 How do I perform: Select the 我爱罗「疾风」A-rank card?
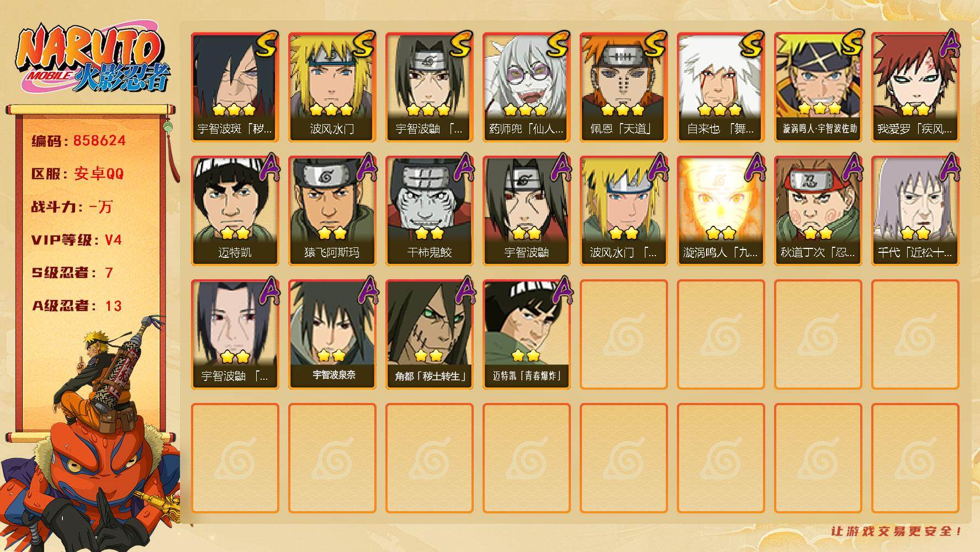[915, 87]
